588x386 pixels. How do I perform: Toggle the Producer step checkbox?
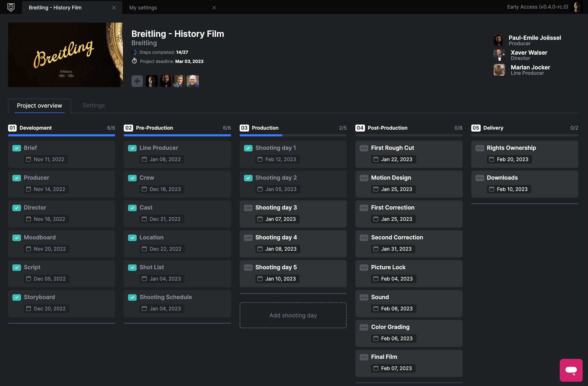coord(17,178)
